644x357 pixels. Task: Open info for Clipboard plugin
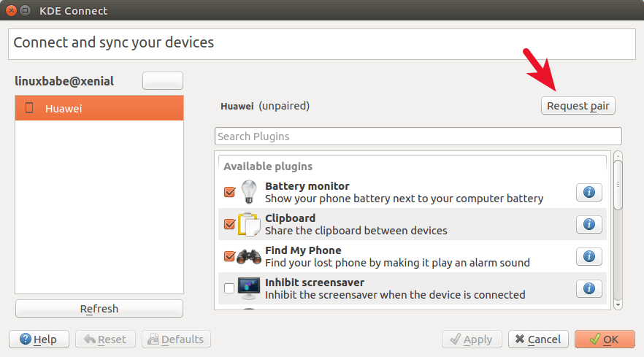(589, 224)
